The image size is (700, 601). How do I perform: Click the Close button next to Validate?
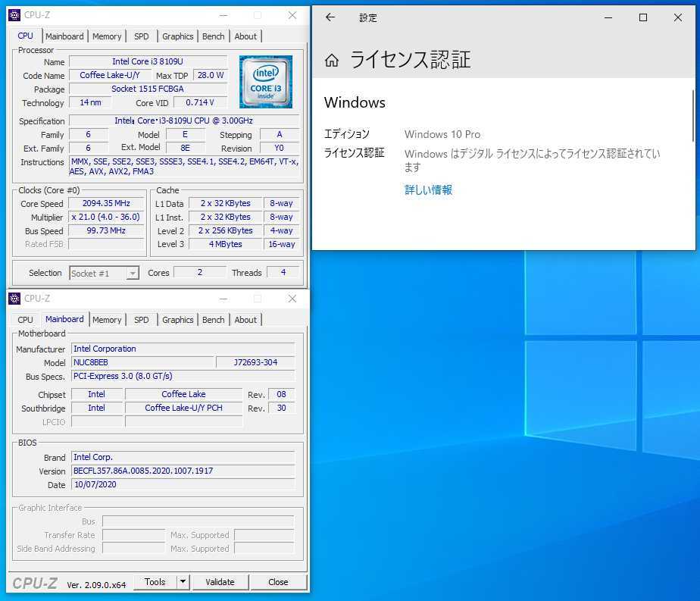pyautogui.click(x=278, y=582)
